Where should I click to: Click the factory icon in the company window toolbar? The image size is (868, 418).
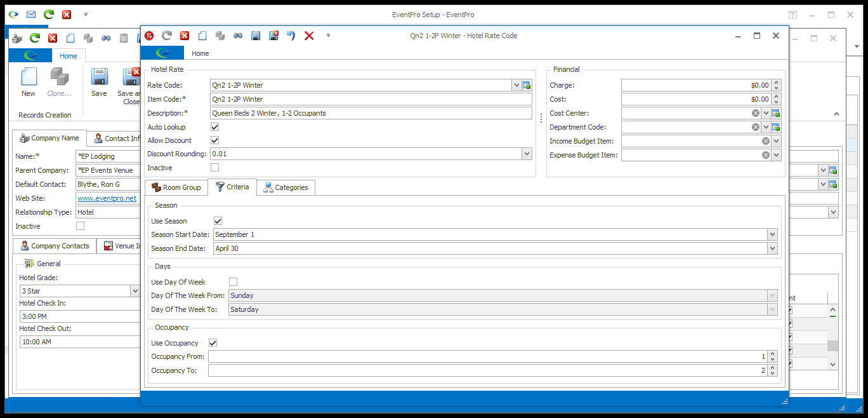[x=17, y=38]
